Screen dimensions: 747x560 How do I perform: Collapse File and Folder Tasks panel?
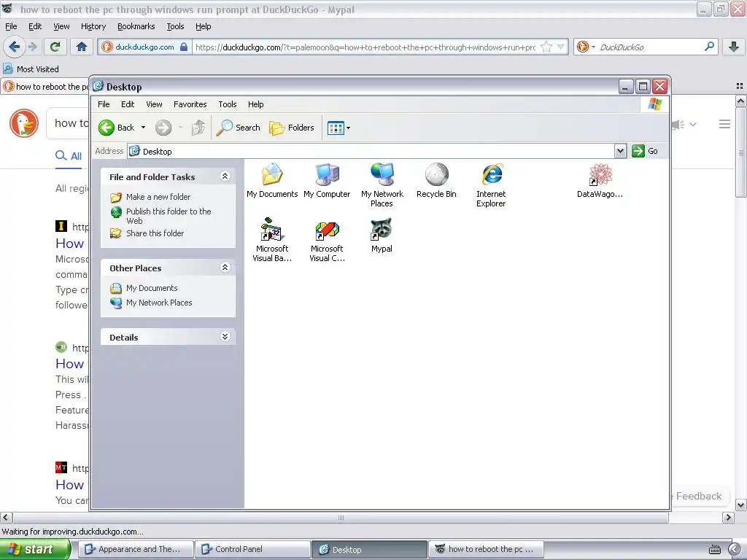point(225,176)
